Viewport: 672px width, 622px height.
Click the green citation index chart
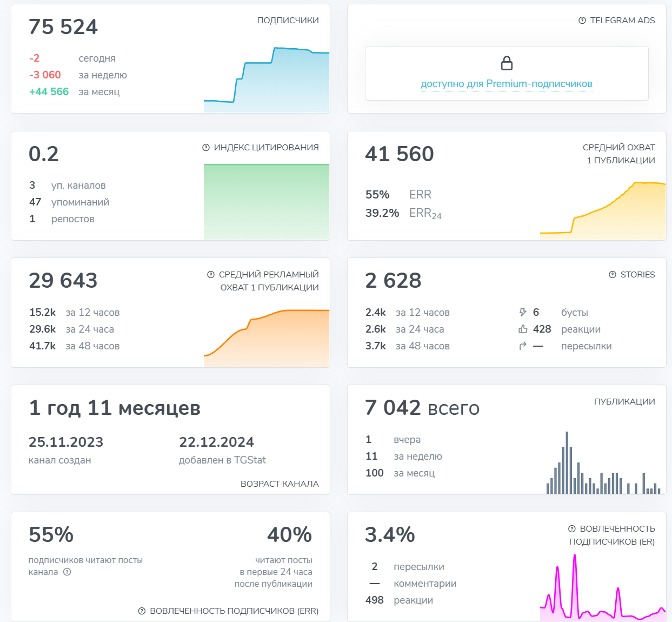267,202
